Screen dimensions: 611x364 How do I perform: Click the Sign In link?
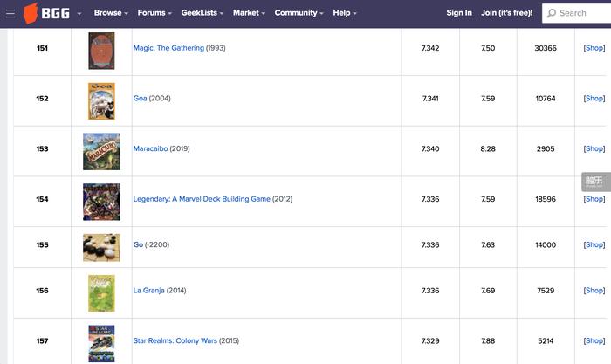(459, 13)
